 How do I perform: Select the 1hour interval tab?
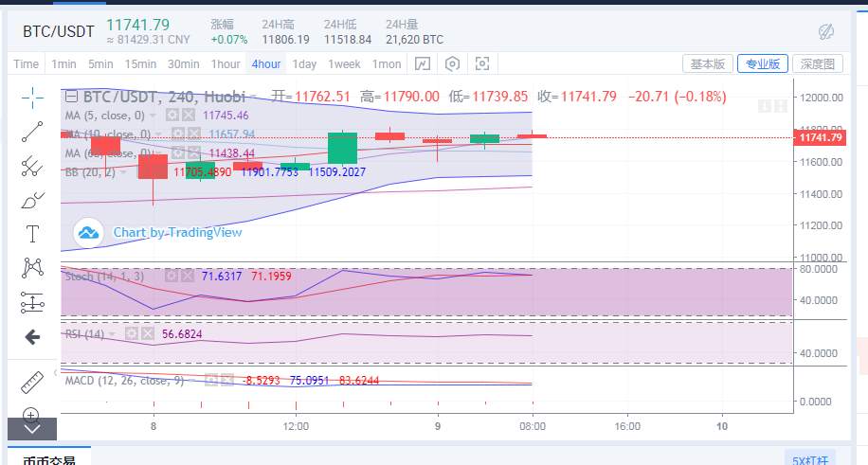point(226,64)
